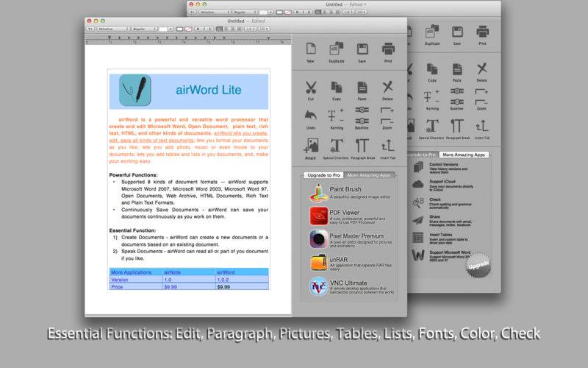Click the round Upgrade badge in back window
This screenshot has height=368, width=588.
[x=478, y=265]
